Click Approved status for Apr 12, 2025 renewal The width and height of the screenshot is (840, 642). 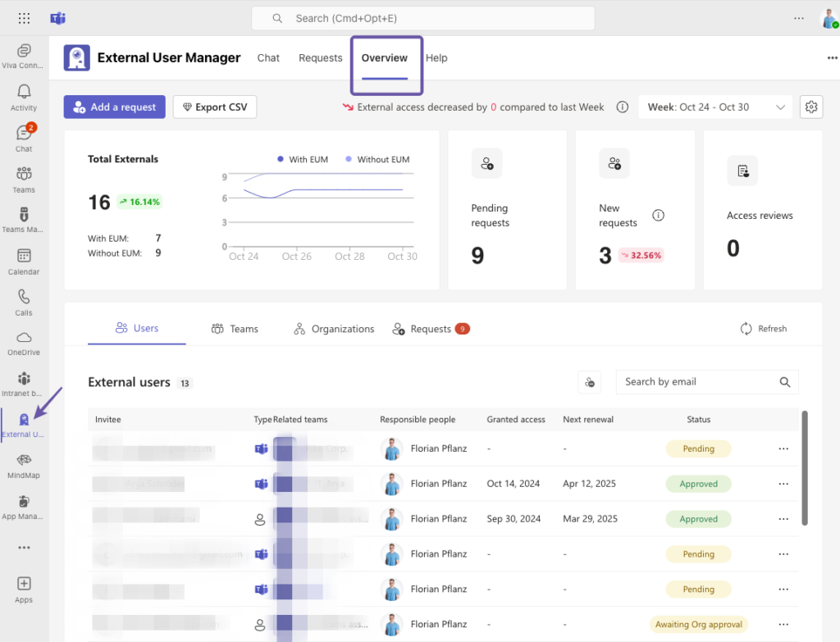pos(699,484)
